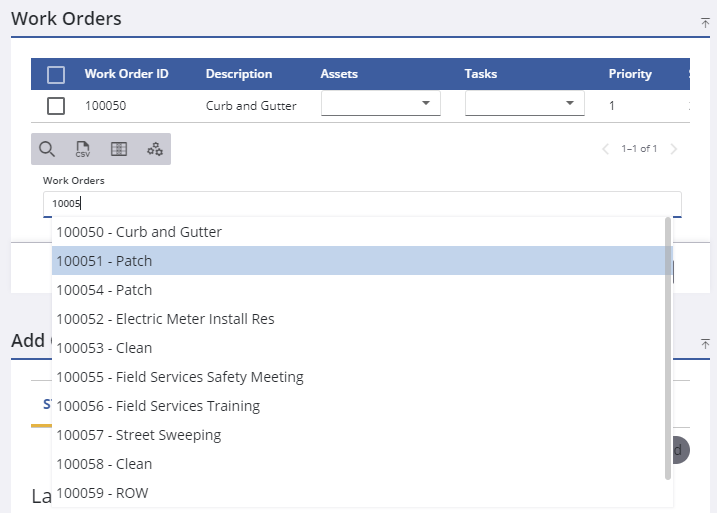This screenshot has height=513, width=717.
Task: Collapse the Work Orders panel
Action: [x=705, y=22]
